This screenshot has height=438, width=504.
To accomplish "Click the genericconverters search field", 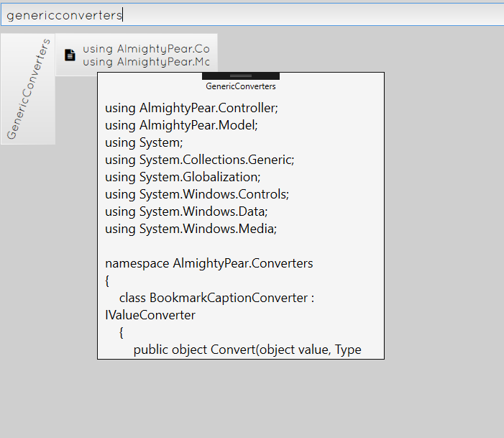I will click(x=252, y=15).
